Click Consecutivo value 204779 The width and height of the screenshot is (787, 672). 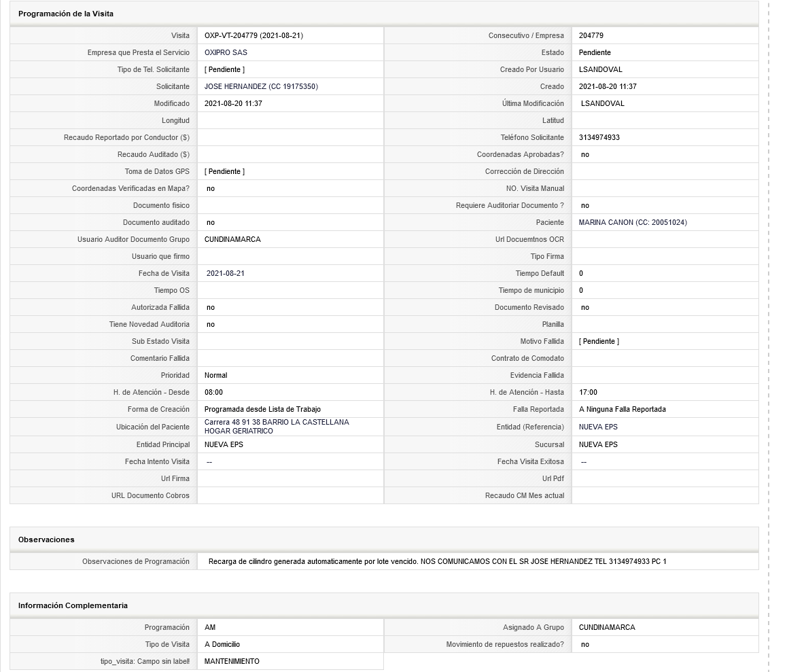tap(591, 35)
